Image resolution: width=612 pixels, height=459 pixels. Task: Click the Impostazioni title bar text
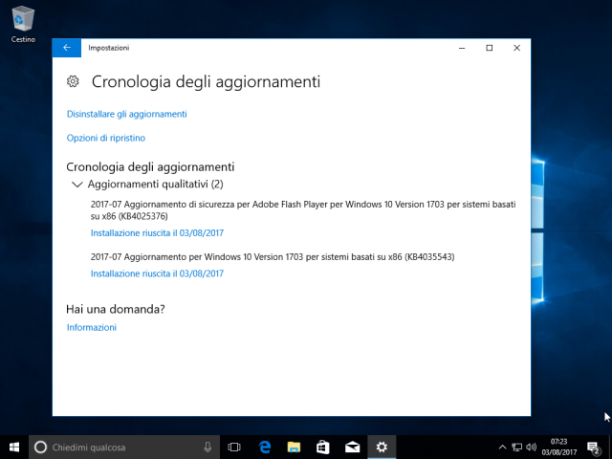[x=109, y=48]
